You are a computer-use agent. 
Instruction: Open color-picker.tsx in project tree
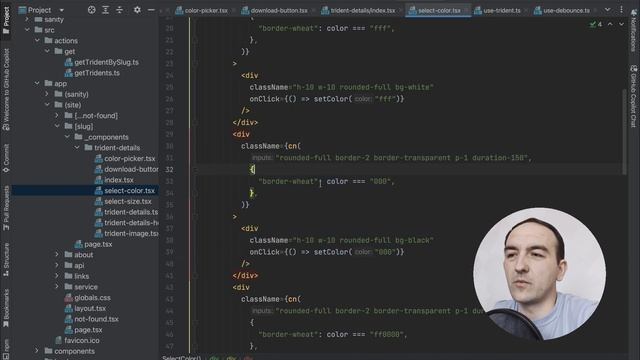pos(125,158)
